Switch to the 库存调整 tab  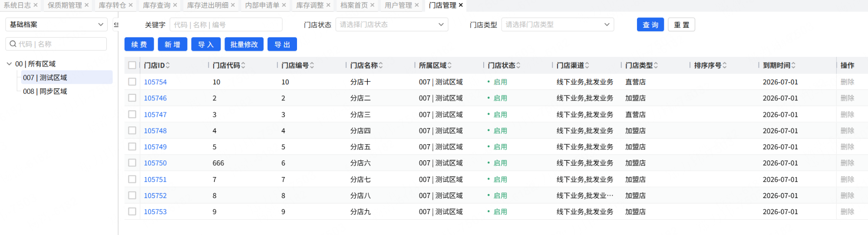point(310,5)
